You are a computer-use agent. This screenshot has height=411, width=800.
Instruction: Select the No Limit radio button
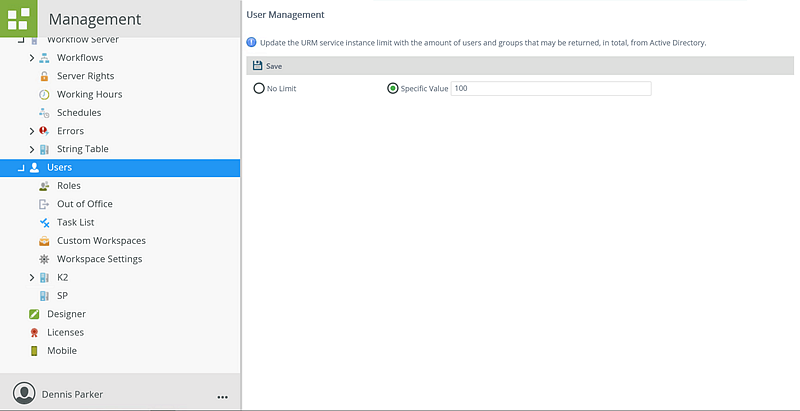point(259,89)
